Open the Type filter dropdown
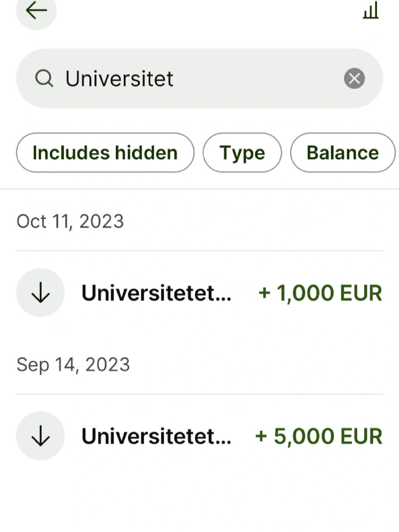This screenshot has width=399, height=532. tap(242, 153)
